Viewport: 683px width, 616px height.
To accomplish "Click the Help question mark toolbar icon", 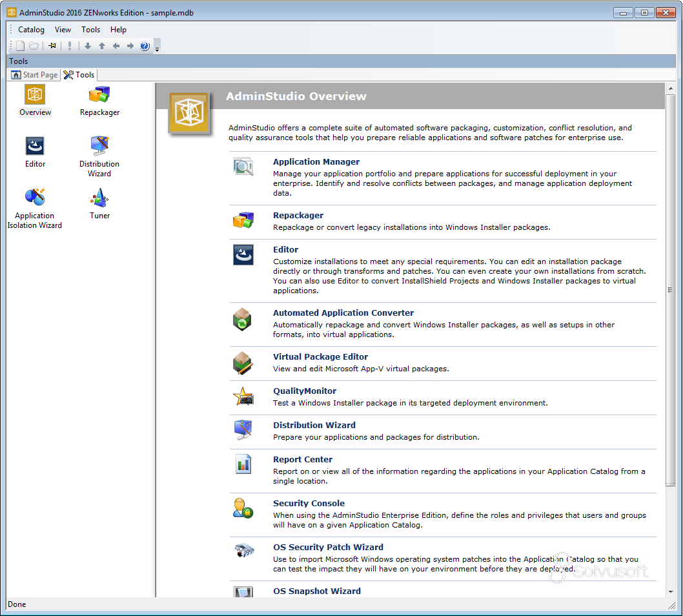I will pyautogui.click(x=145, y=46).
